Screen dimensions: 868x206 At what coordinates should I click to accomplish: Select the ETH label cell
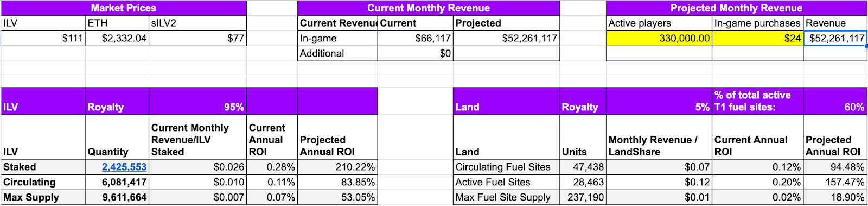click(117, 23)
